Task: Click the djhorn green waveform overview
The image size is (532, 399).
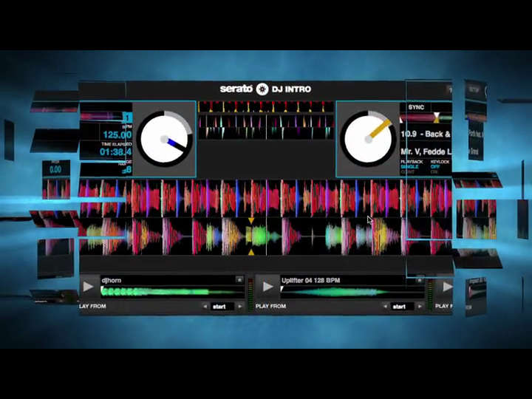Action: pyautogui.click(x=171, y=292)
